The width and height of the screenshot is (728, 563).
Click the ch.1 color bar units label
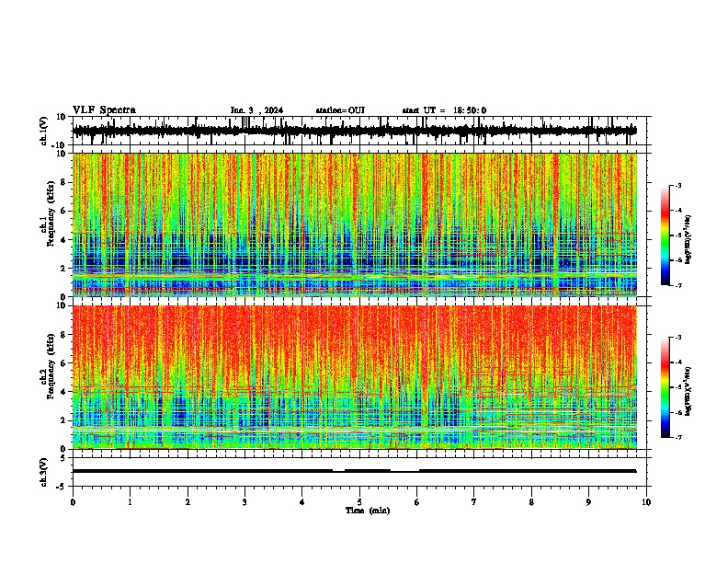tap(688, 240)
